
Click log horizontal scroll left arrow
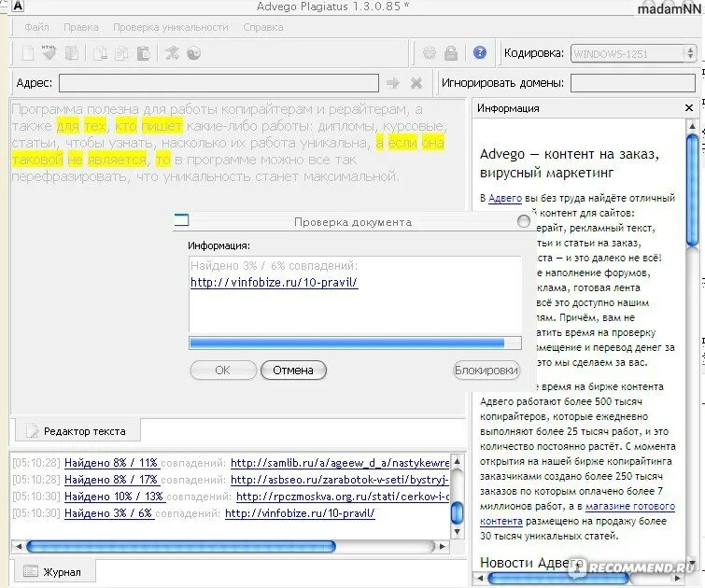tap(19, 546)
